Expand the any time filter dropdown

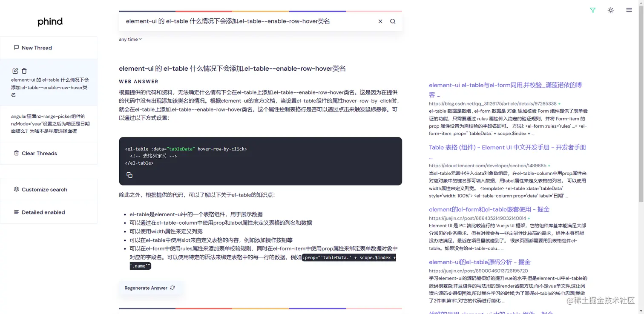[x=130, y=39]
